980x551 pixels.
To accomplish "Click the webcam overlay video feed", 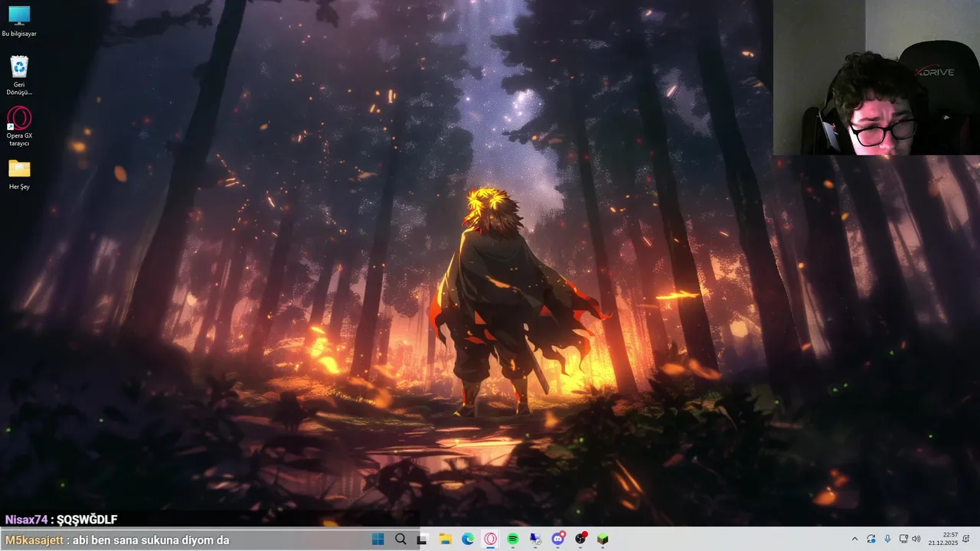I will click(877, 77).
